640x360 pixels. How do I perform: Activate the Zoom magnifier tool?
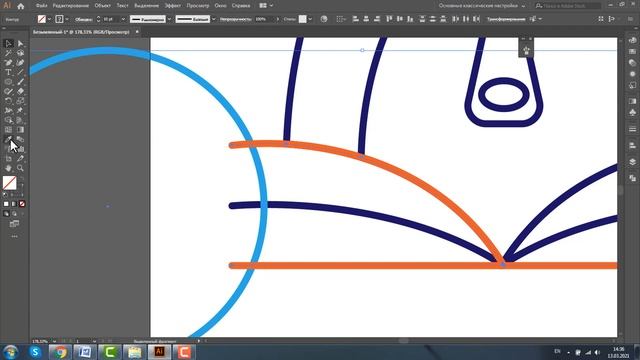point(20,168)
